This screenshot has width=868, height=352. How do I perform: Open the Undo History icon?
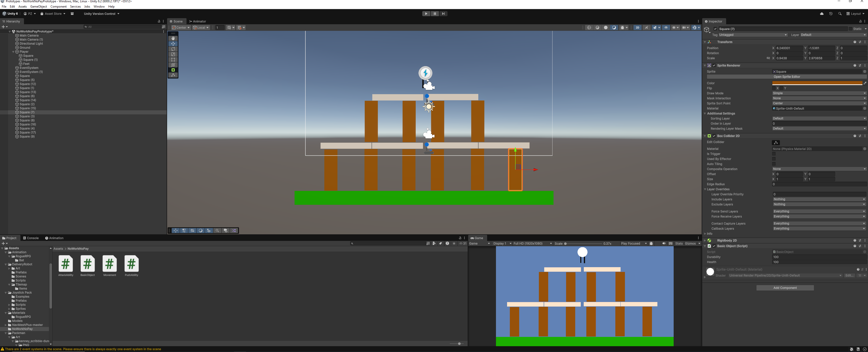pos(831,14)
